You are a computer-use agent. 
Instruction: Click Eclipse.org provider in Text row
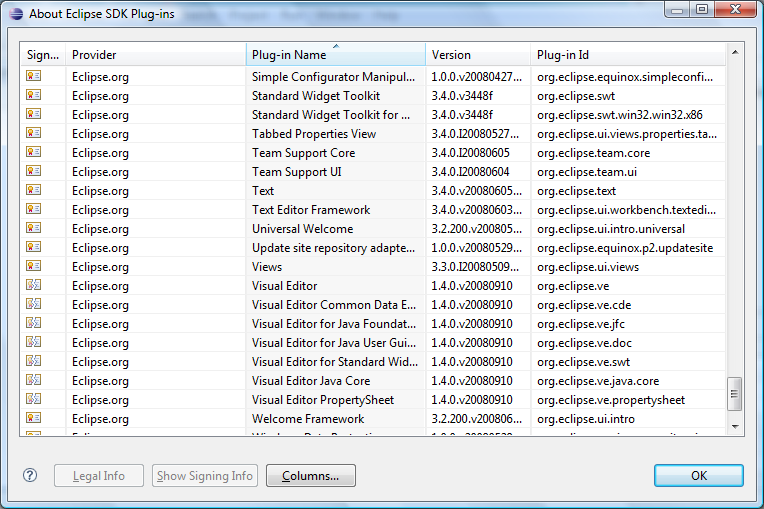tap(100, 191)
